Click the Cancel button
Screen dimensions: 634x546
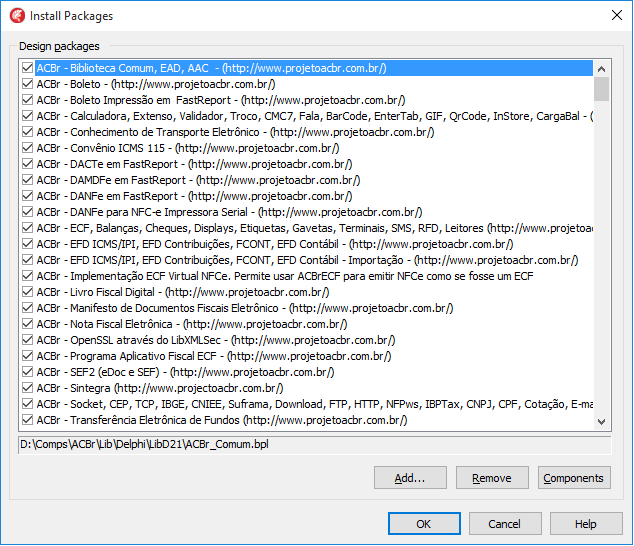(x=505, y=524)
